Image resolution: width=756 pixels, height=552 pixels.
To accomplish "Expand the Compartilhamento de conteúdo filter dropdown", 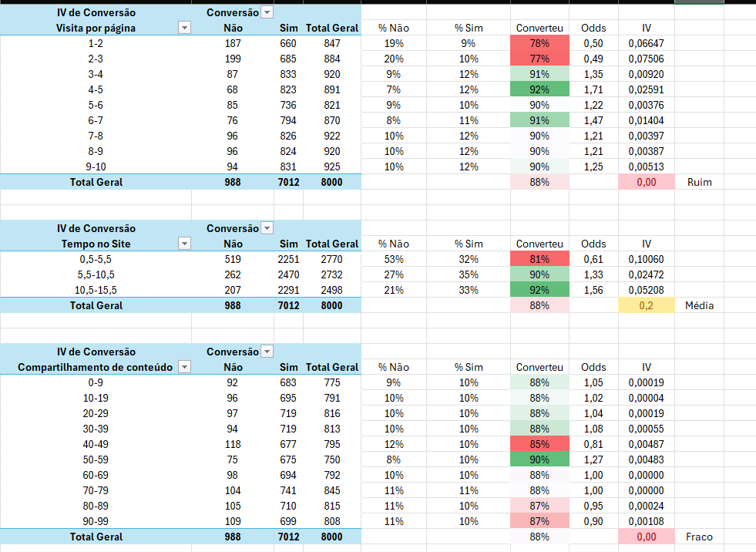I will tap(184, 367).
